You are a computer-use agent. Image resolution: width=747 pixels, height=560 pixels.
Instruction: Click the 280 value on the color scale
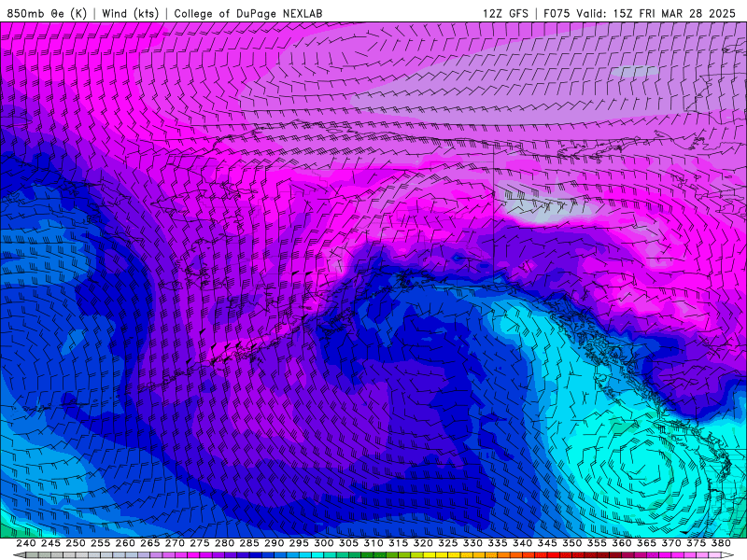(x=224, y=543)
